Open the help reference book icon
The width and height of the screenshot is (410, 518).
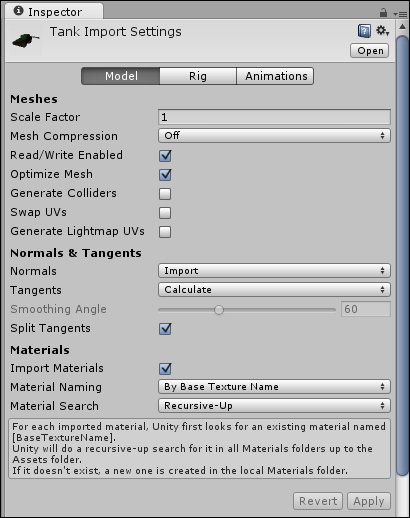pyautogui.click(x=364, y=31)
